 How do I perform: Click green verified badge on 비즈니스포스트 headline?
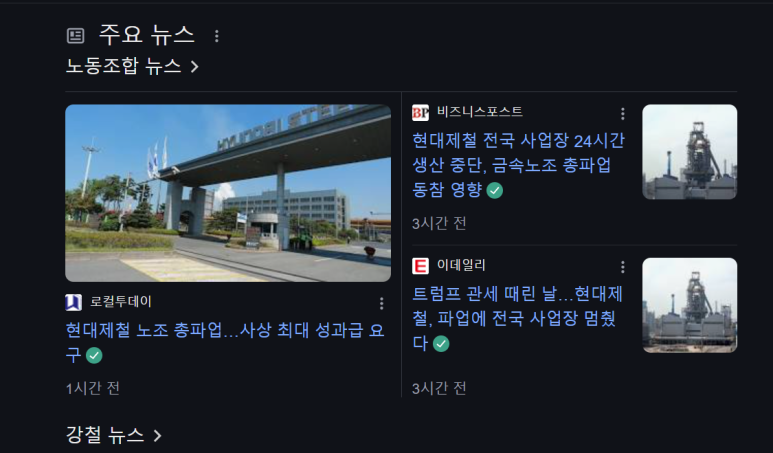[x=494, y=190]
